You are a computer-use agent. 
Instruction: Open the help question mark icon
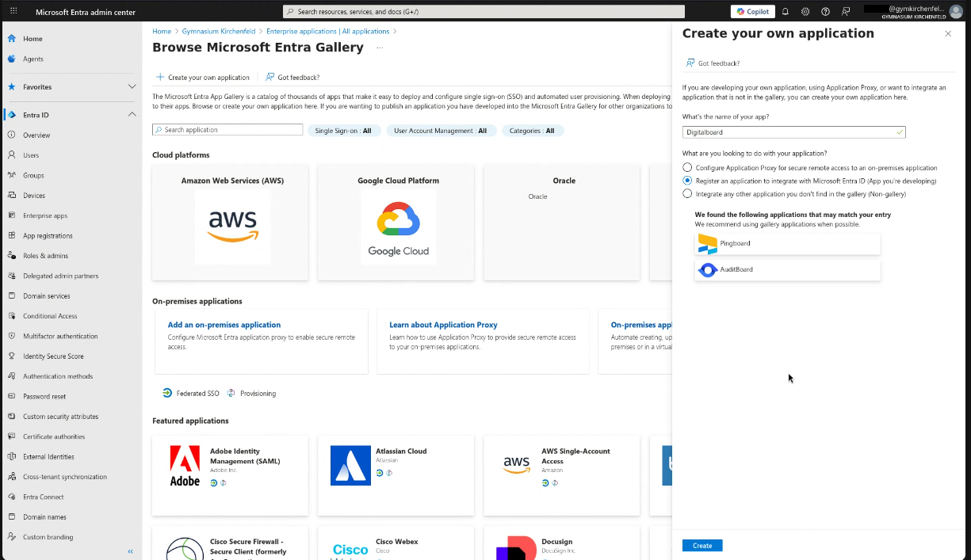point(825,11)
